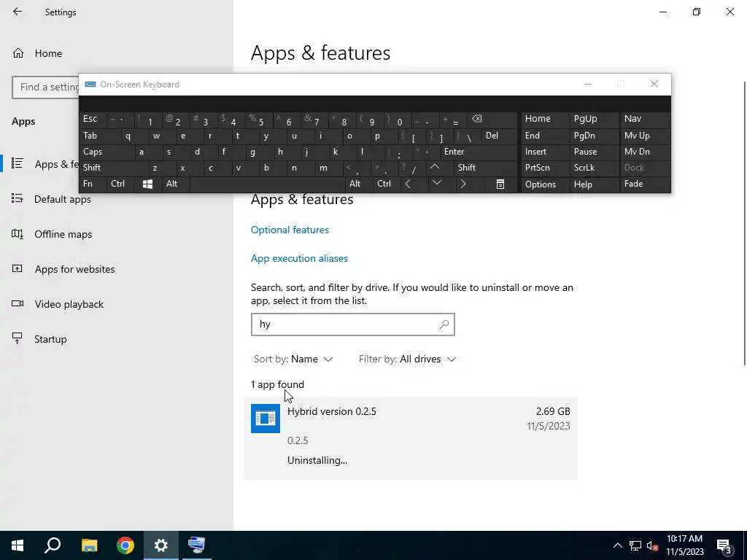
Task: Open the notification center icon
Action: click(724, 545)
